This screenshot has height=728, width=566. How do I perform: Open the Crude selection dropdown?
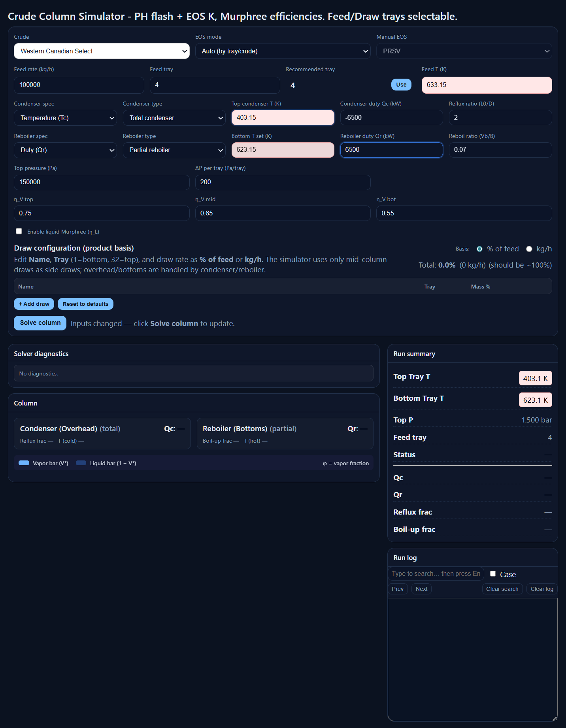tap(102, 51)
